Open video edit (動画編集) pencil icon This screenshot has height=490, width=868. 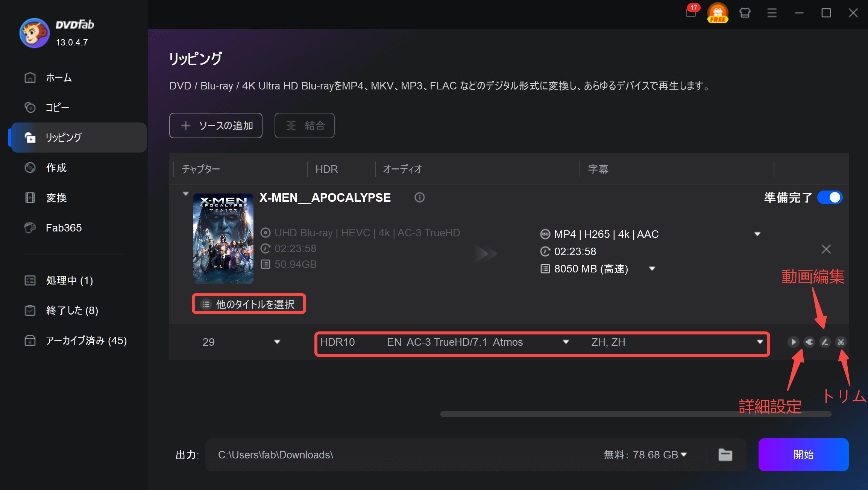[825, 342]
